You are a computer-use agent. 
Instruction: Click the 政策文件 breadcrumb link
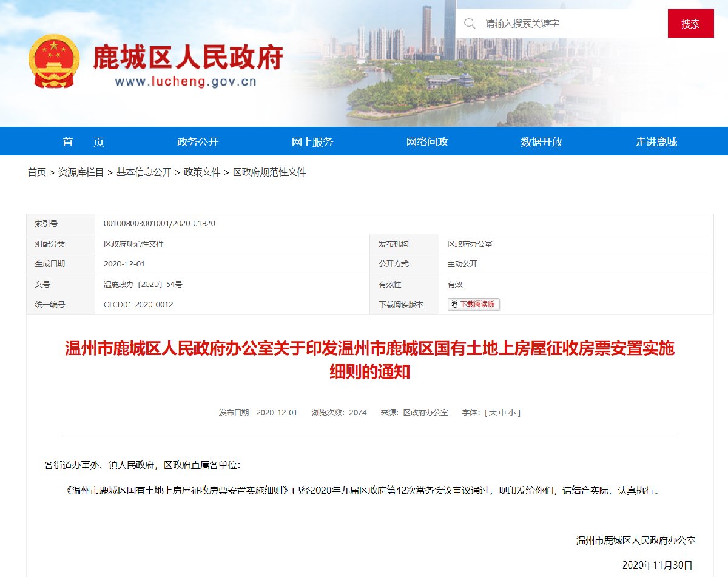pos(202,172)
